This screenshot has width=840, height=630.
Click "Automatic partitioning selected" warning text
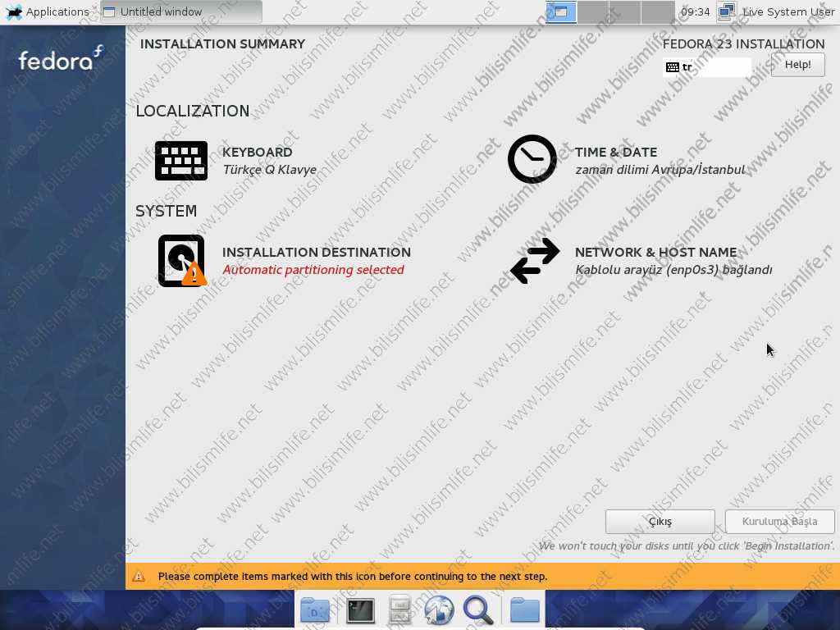coord(313,269)
